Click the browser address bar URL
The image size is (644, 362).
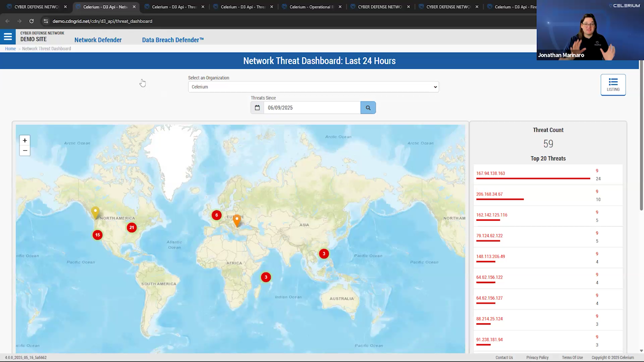coord(102,21)
